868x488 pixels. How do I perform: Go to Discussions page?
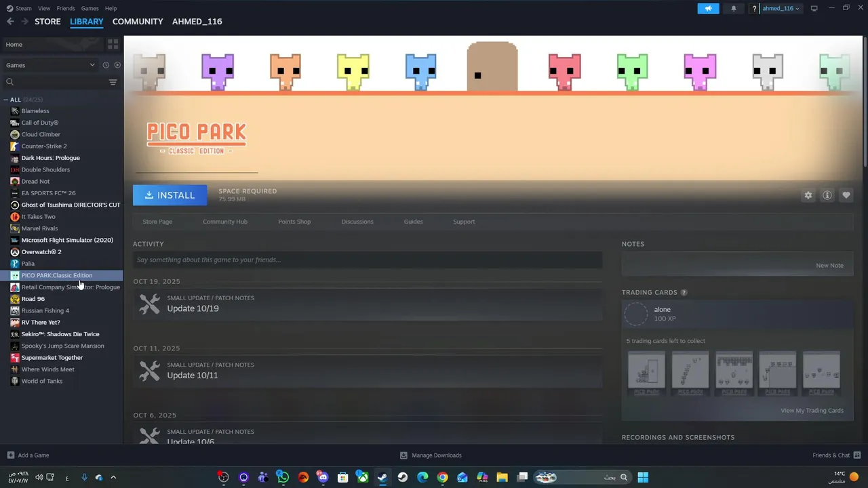tap(357, 222)
